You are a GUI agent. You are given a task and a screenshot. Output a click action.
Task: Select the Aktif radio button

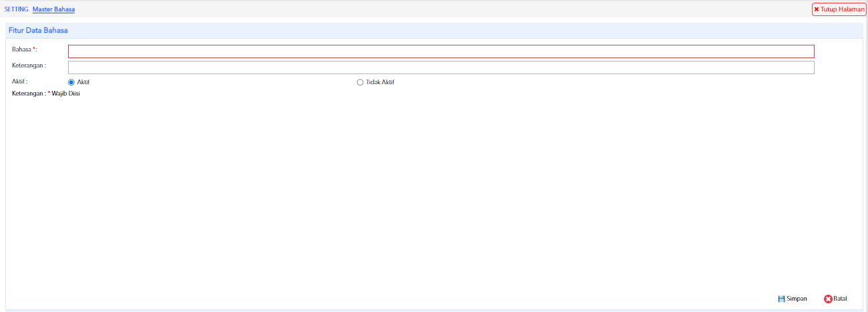[x=71, y=82]
